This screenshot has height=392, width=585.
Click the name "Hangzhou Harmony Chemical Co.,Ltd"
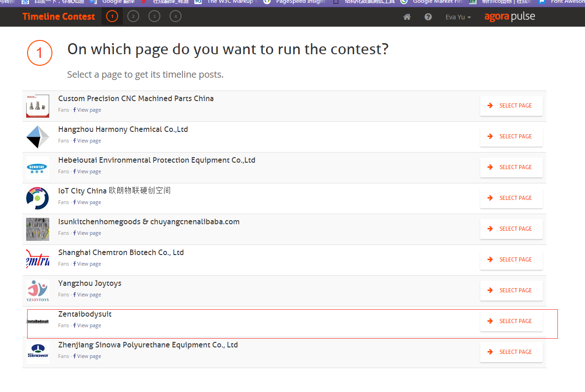(123, 130)
